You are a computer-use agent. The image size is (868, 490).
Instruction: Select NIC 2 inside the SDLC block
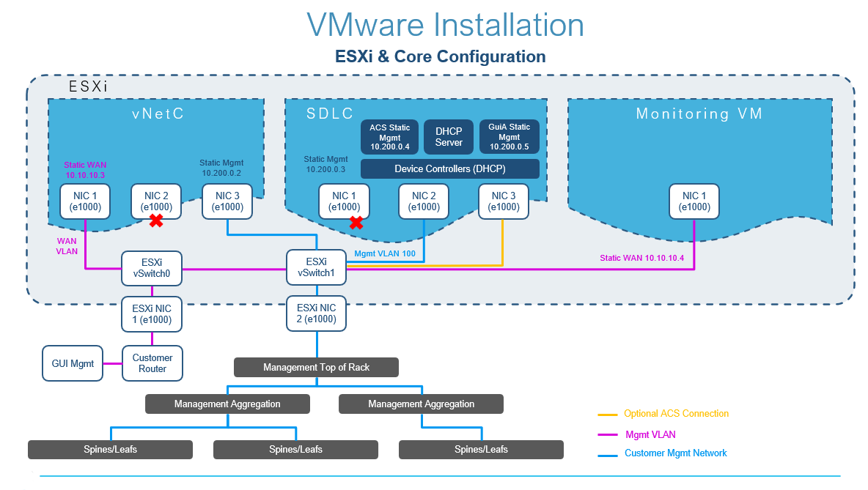pos(424,201)
